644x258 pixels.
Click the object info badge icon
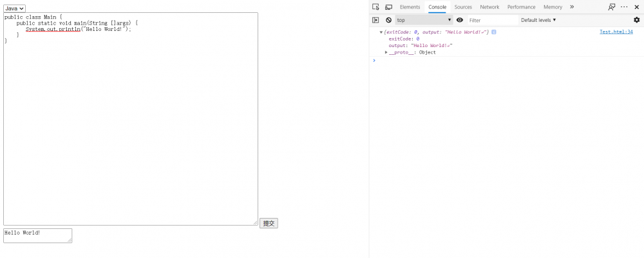[x=494, y=32]
